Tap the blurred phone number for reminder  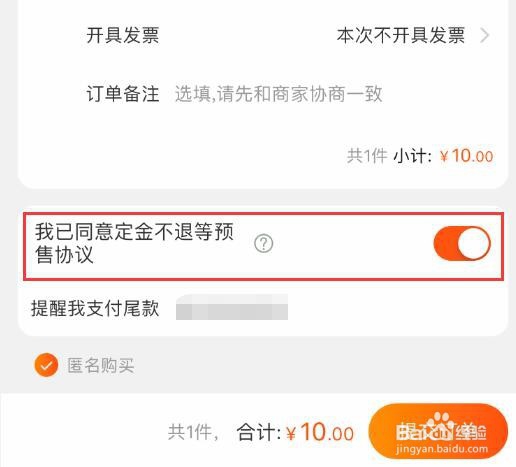coord(232,307)
